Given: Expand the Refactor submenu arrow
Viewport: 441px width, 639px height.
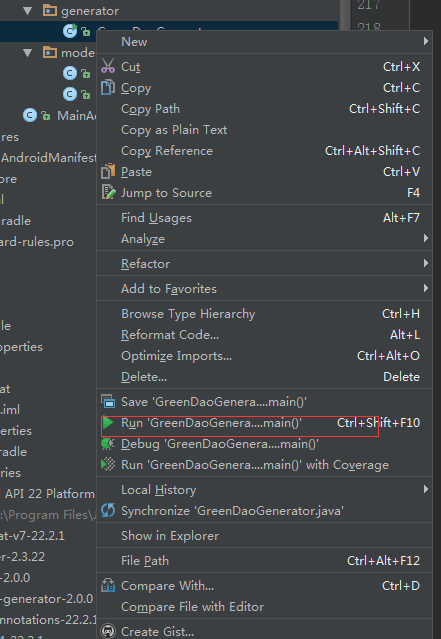Looking at the screenshot, I should pos(426,263).
